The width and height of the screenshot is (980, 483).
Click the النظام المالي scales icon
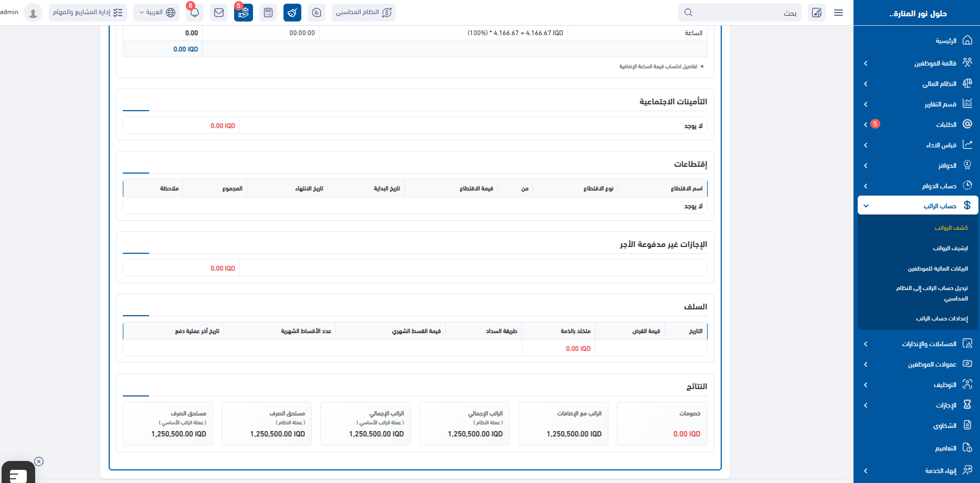[x=967, y=83]
